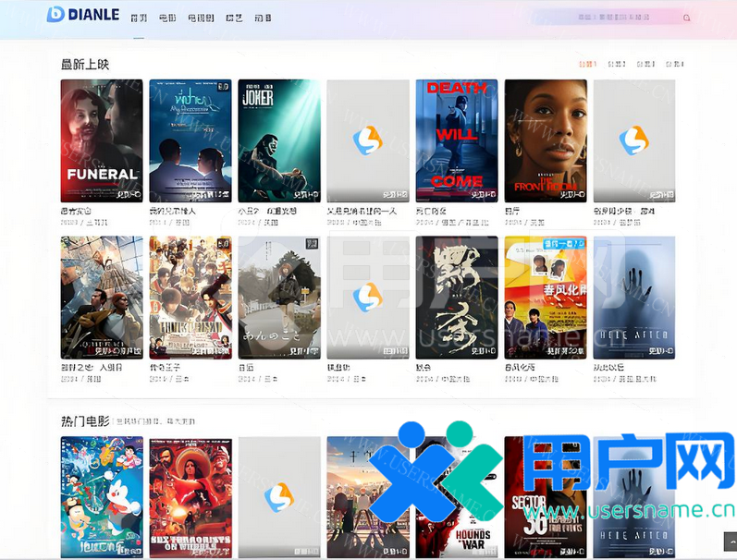Open the FUNERAL movie poster
737x560 pixels.
point(102,140)
